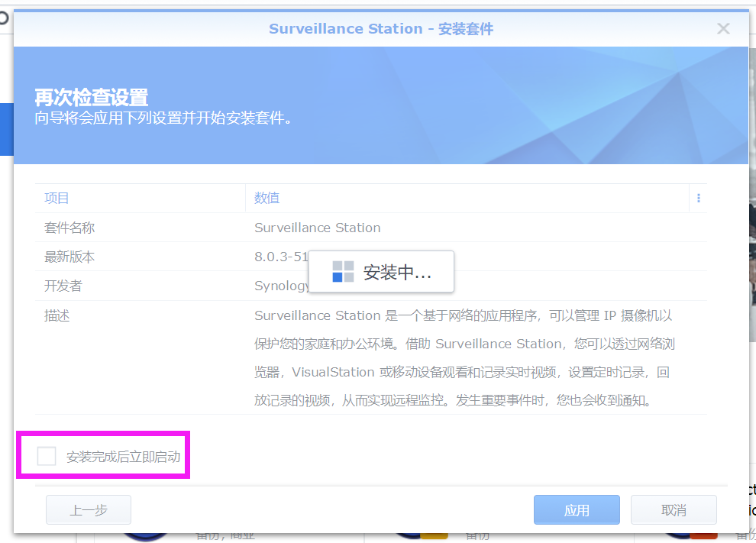756x543 pixels.
Task: Select the 开发者 row label
Action: (63, 286)
